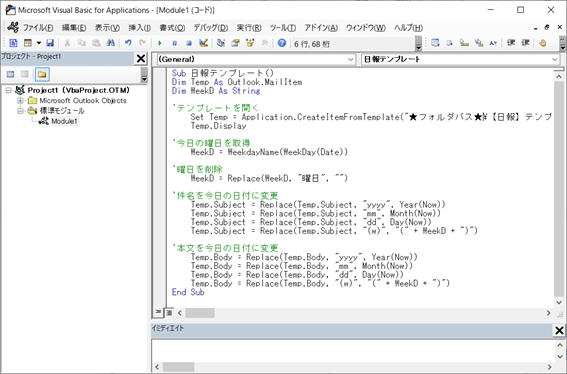Open the Object Browser icon
The height and width of the screenshot is (374, 567).
(x=250, y=43)
